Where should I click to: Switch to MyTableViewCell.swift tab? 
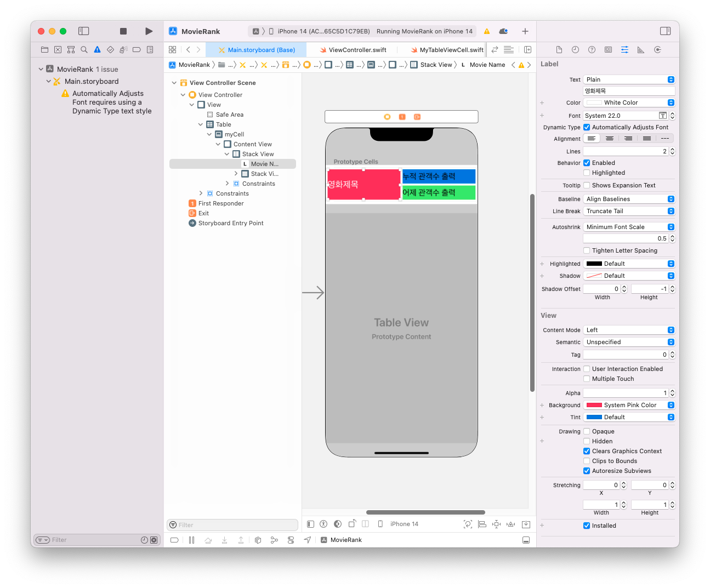(x=447, y=50)
